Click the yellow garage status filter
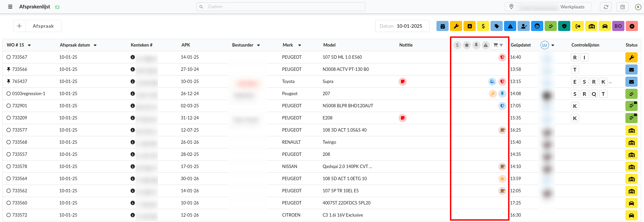 pyautogui.click(x=591, y=26)
